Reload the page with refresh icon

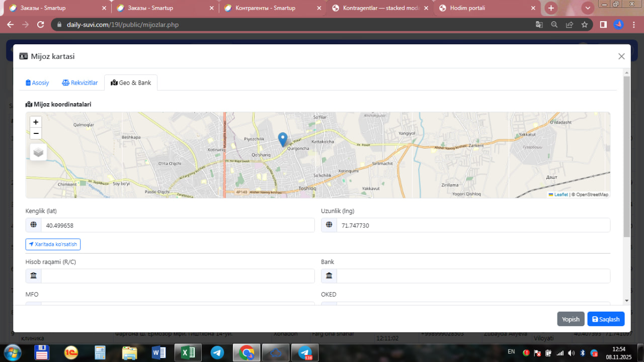[x=41, y=25]
